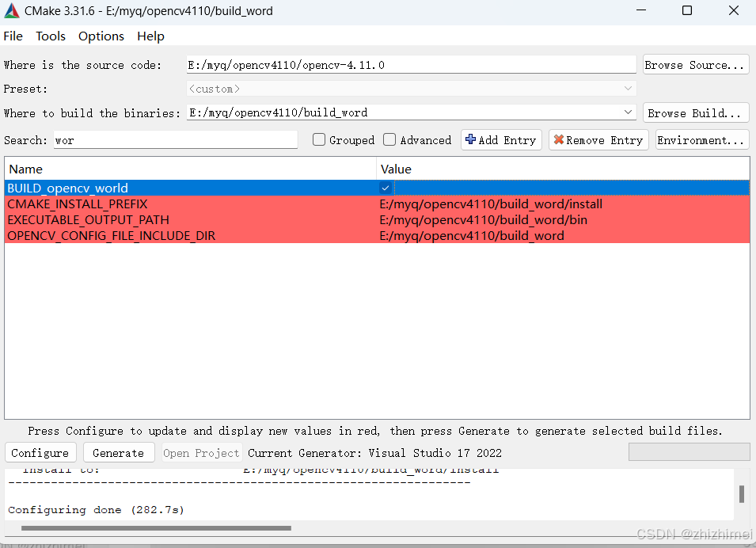Click OPENCV_CONFIG_FILE_INCLUDE_DIR value E:/myq/opencv4110/build_word
756x548 pixels.
pyautogui.click(x=472, y=236)
